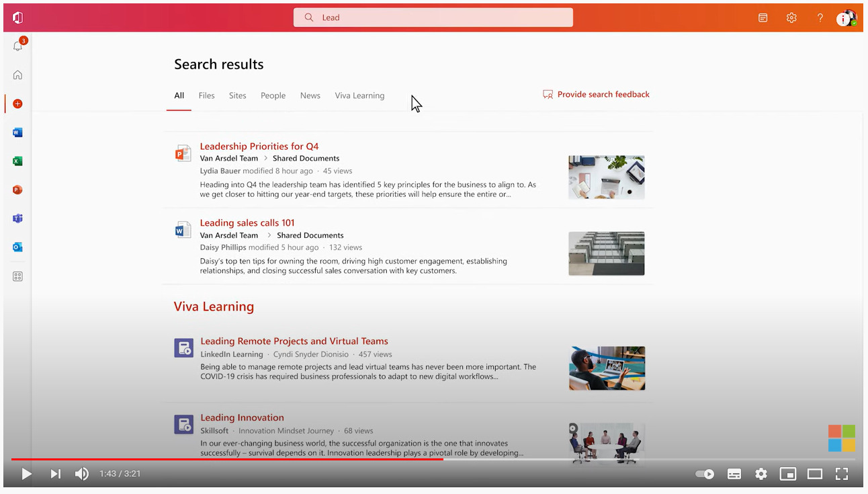The image size is (868, 494).
Task: Click Shared Documents under Leadership Priorities
Action: click(x=306, y=159)
